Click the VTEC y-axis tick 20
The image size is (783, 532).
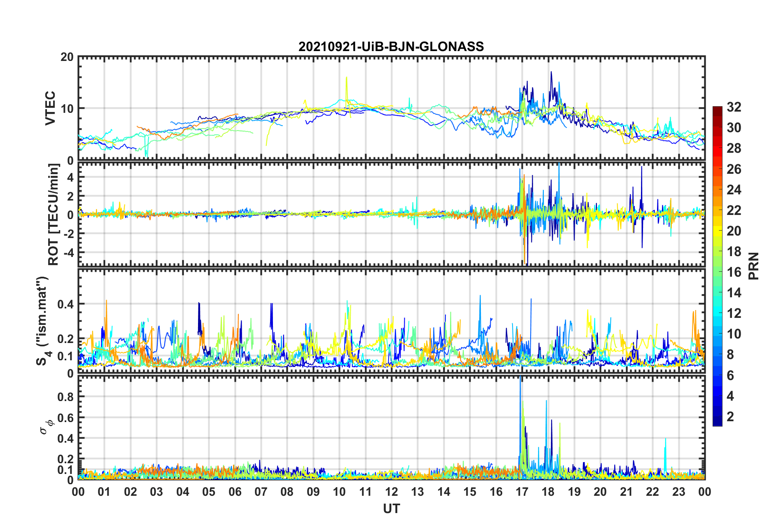click(x=67, y=57)
